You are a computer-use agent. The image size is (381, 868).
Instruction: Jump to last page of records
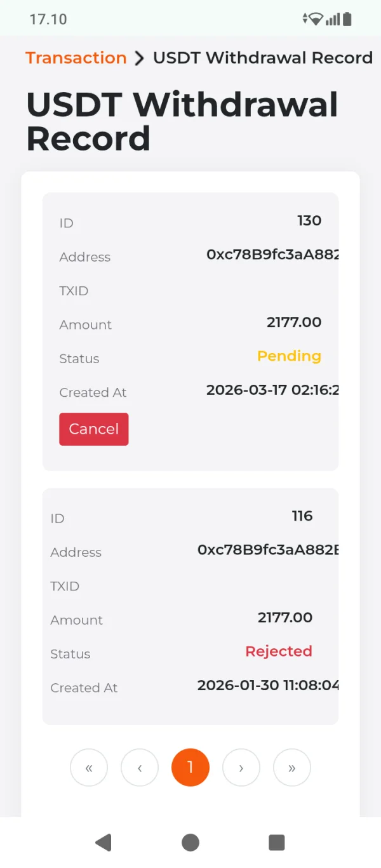(292, 768)
